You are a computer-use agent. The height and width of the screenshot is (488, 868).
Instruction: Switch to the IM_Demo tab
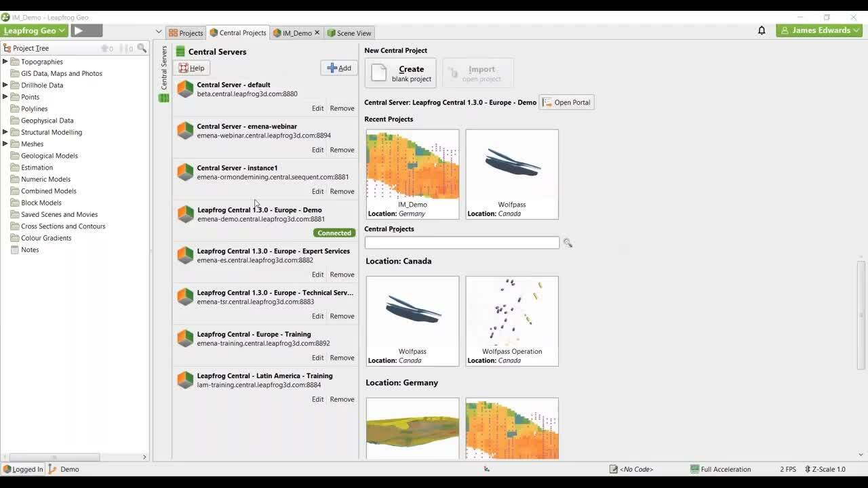[292, 33]
